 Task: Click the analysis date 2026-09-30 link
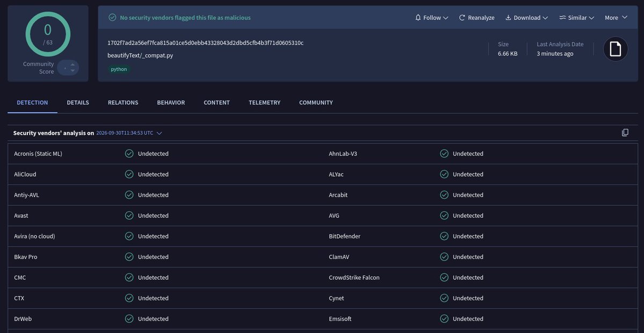125,133
